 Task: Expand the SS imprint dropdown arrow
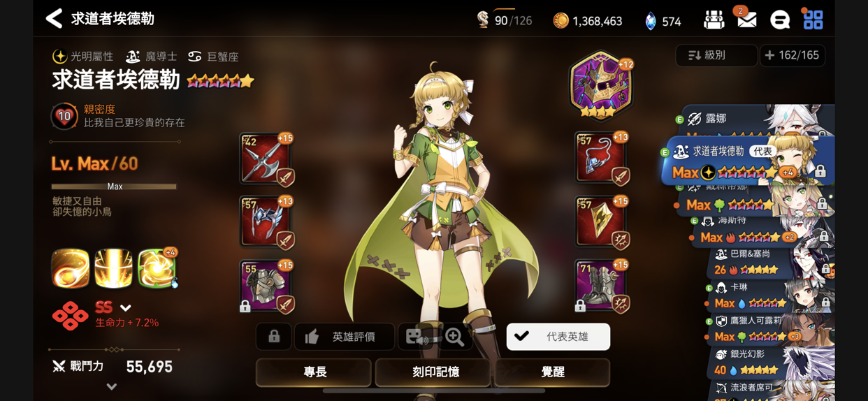(126, 307)
